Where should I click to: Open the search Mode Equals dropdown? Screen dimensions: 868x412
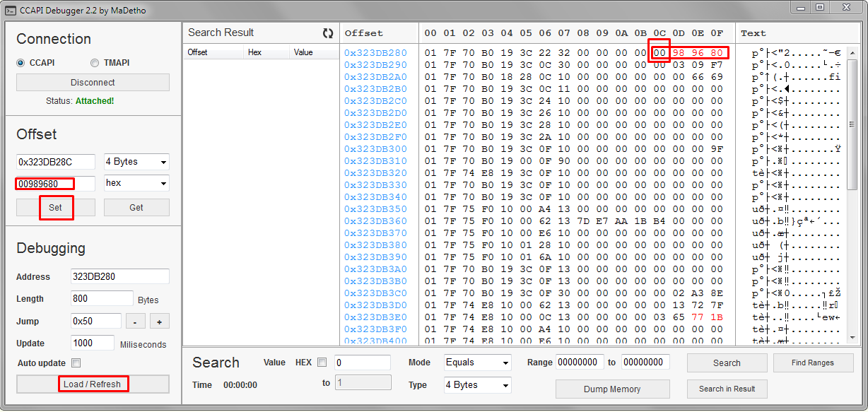click(x=477, y=363)
